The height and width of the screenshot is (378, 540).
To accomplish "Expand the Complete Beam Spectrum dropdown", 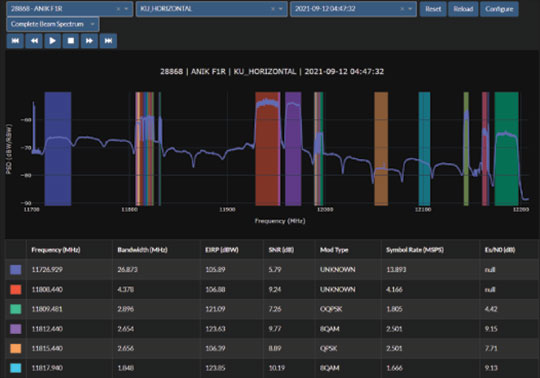I will (53, 24).
